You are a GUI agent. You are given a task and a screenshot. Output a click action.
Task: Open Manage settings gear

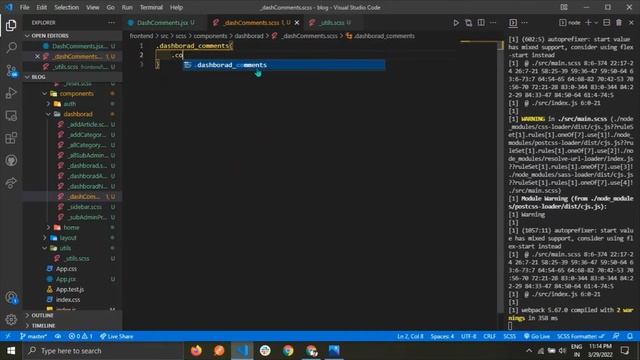11,319
